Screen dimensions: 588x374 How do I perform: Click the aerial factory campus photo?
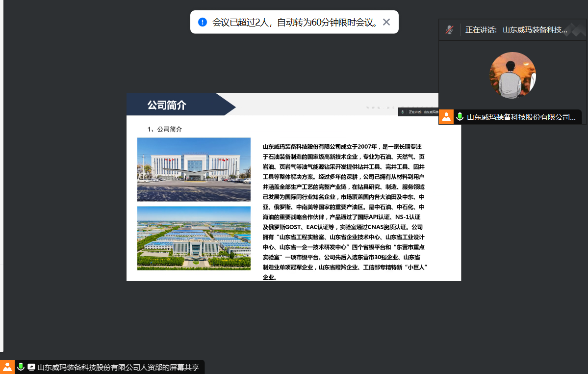(x=194, y=238)
